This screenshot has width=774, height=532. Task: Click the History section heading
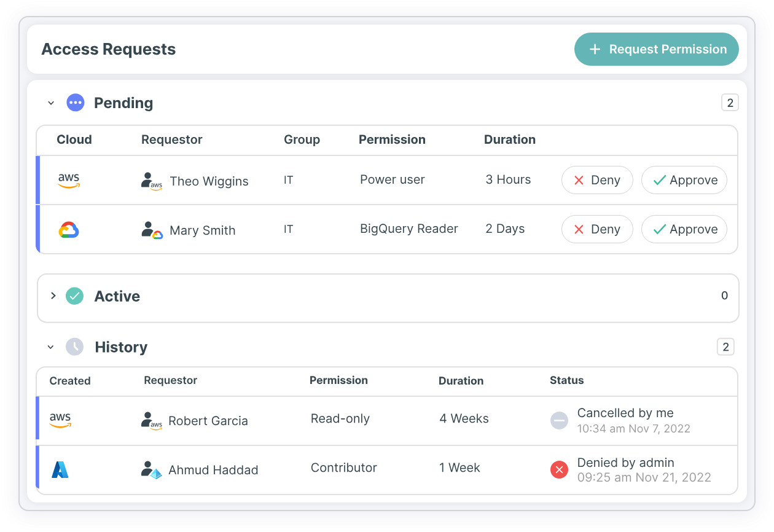point(121,347)
